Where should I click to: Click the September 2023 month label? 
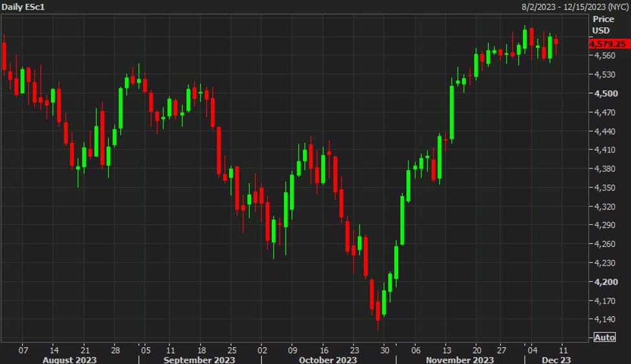pyautogui.click(x=199, y=359)
